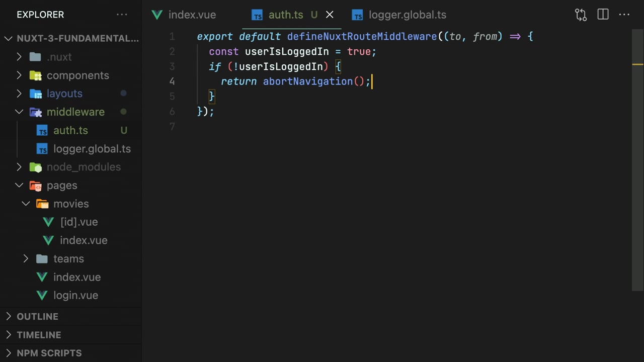Expand the components folder chevron
The width and height of the screenshot is (644, 362).
click(19, 75)
